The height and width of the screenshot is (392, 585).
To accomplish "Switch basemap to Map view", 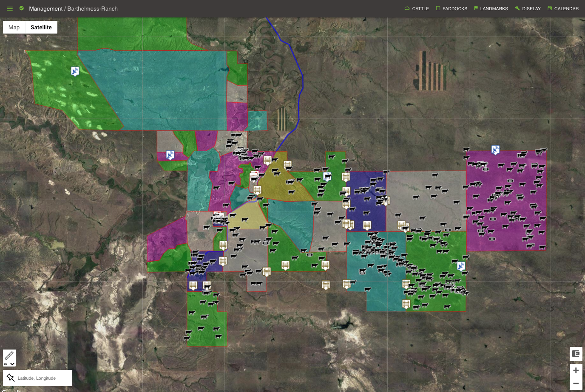I will (x=14, y=27).
